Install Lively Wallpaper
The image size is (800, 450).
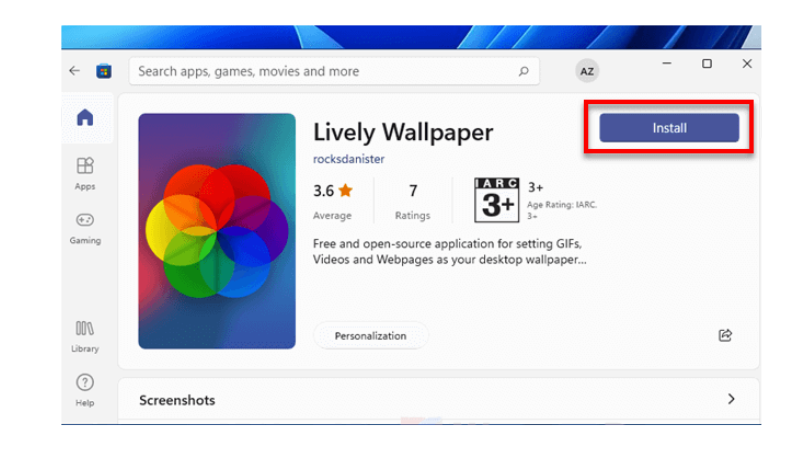pos(669,128)
